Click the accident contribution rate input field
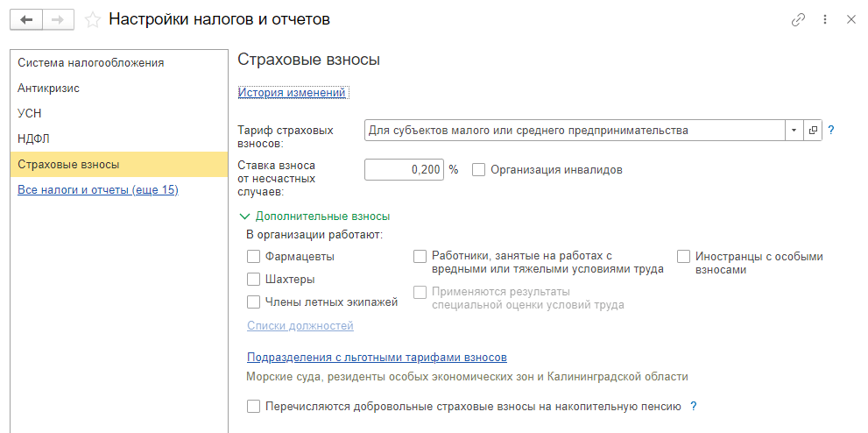 tap(404, 170)
